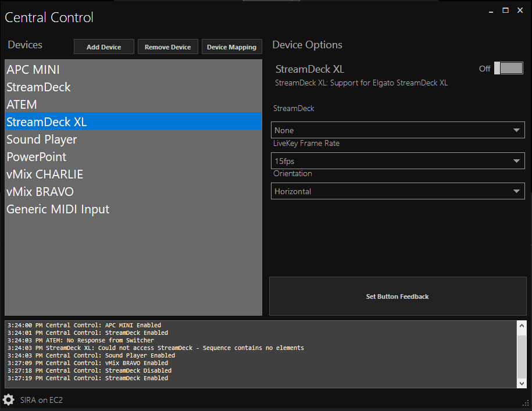Select Sound Player device
The width and height of the screenshot is (532, 411).
134,140
